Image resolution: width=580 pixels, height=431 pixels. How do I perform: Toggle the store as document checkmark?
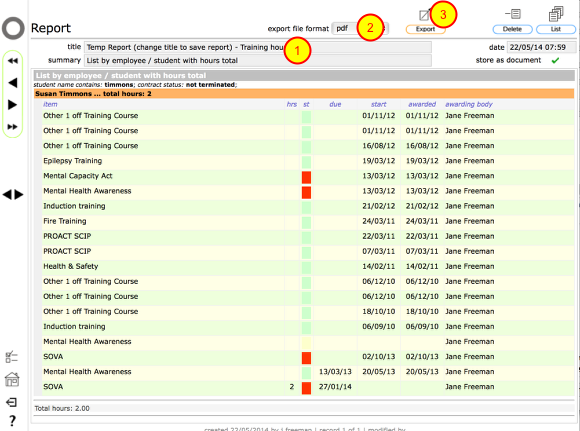[x=555, y=60]
